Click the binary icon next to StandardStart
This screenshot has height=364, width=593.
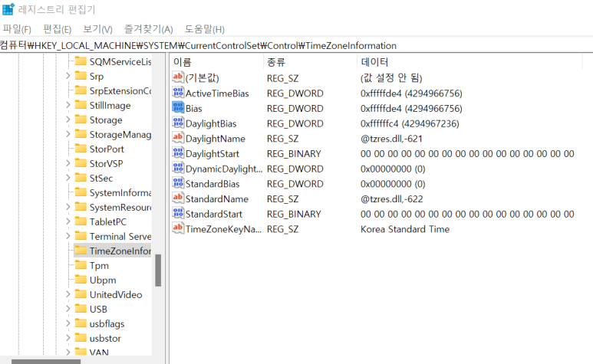178,213
